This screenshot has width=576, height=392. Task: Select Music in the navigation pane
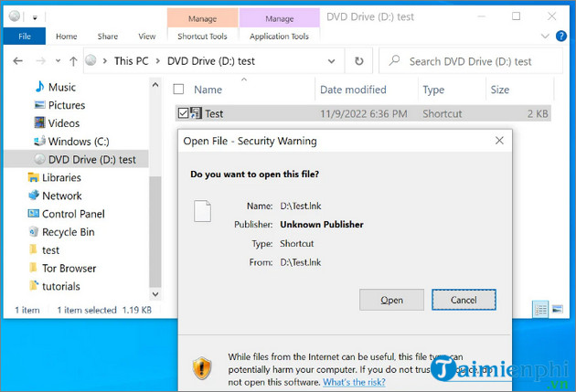pyautogui.click(x=62, y=87)
